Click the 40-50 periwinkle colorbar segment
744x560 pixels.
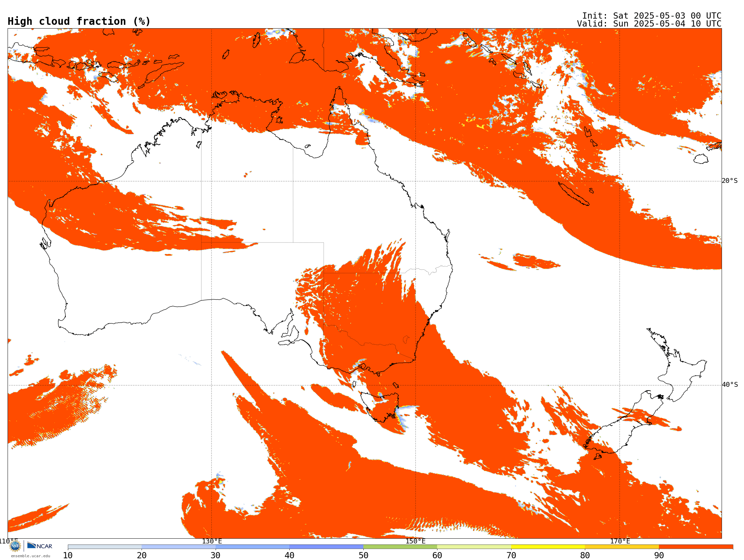[326, 547]
